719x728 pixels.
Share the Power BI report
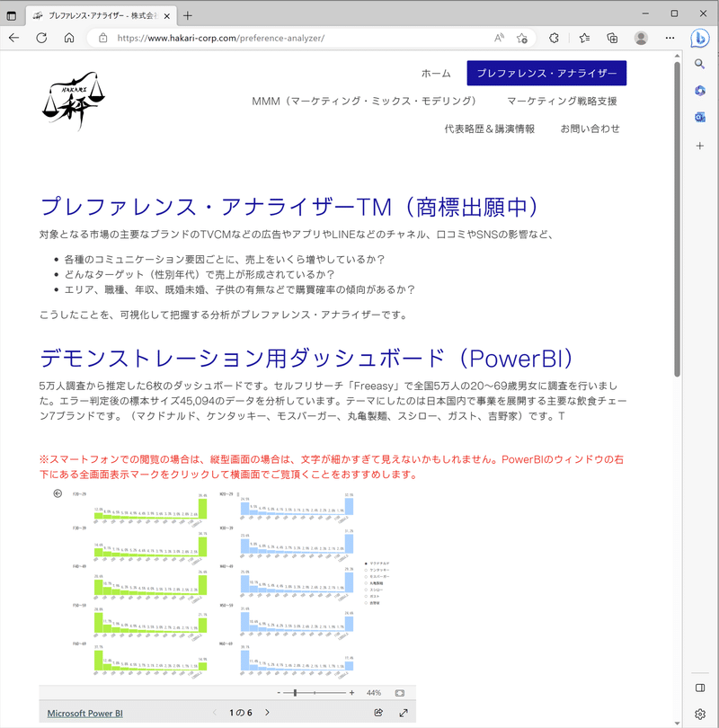click(x=378, y=712)
